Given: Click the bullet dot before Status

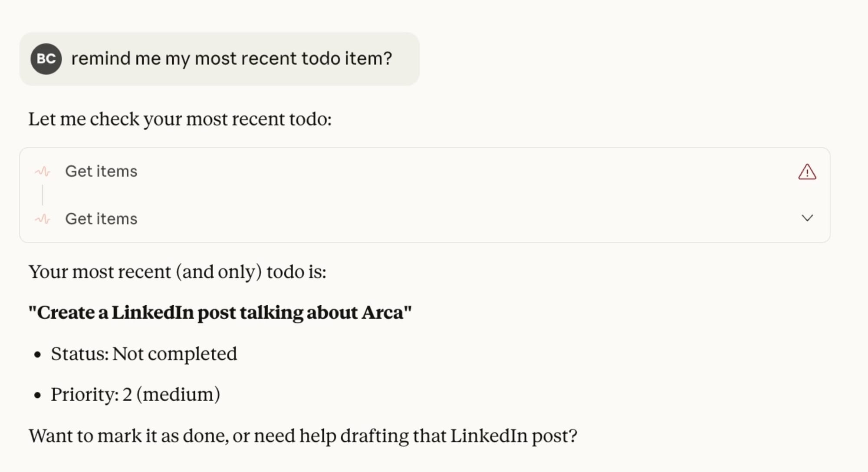Looking at the screenshot, I should [x=38, y=355].
